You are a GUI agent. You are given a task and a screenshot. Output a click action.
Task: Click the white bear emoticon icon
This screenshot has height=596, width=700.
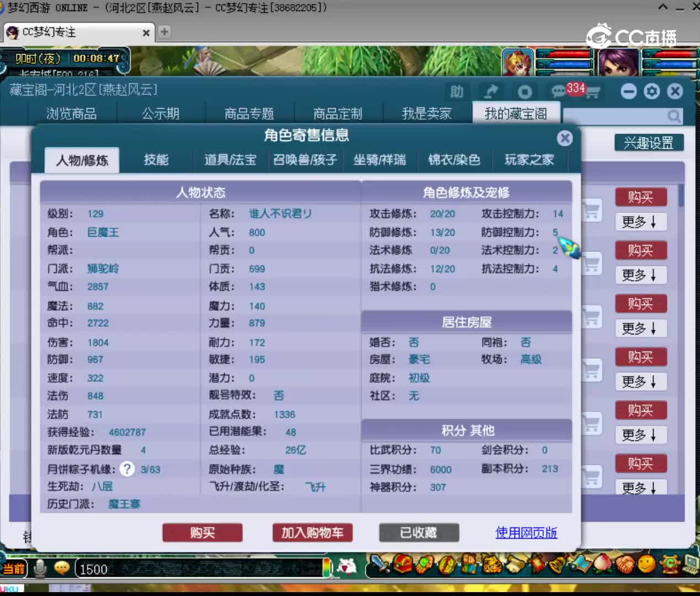pos(347,567)
